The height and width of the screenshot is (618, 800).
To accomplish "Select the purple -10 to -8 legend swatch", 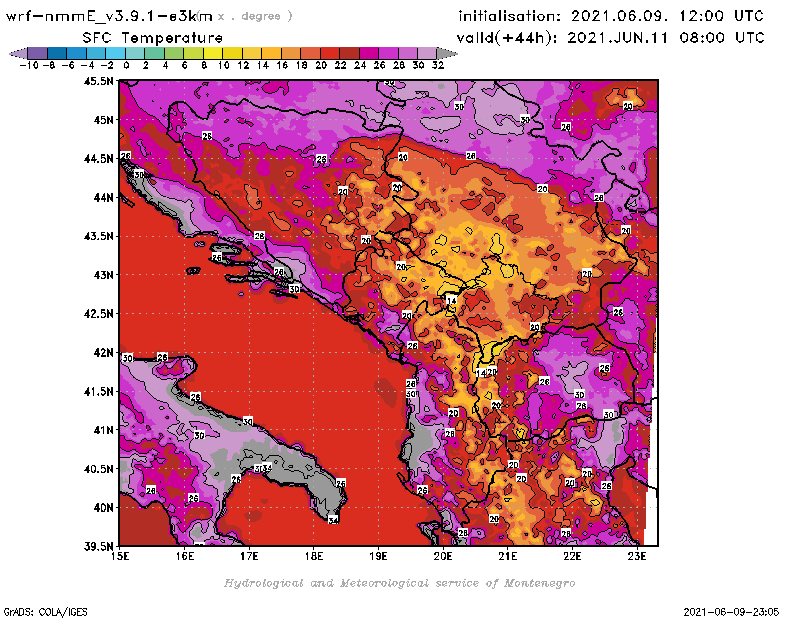I will pyautogui.click(x=38, y=53).
